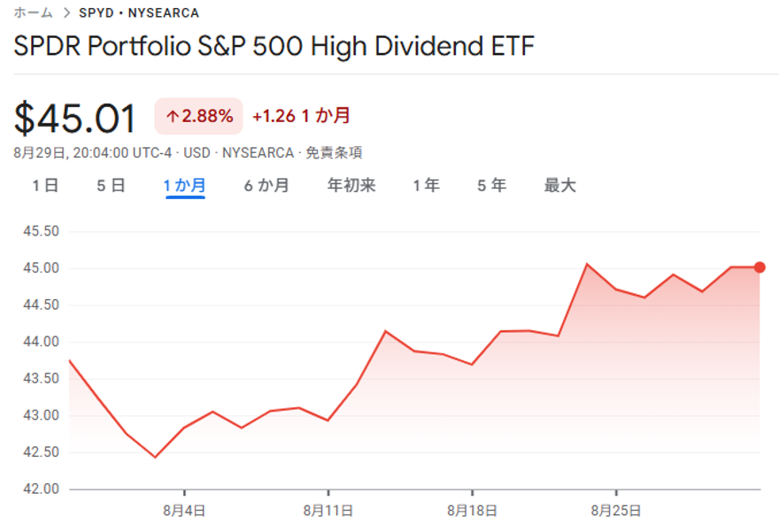Open the 免責条項 disclaimer link

pyautogui.click(x=334, y=153)
